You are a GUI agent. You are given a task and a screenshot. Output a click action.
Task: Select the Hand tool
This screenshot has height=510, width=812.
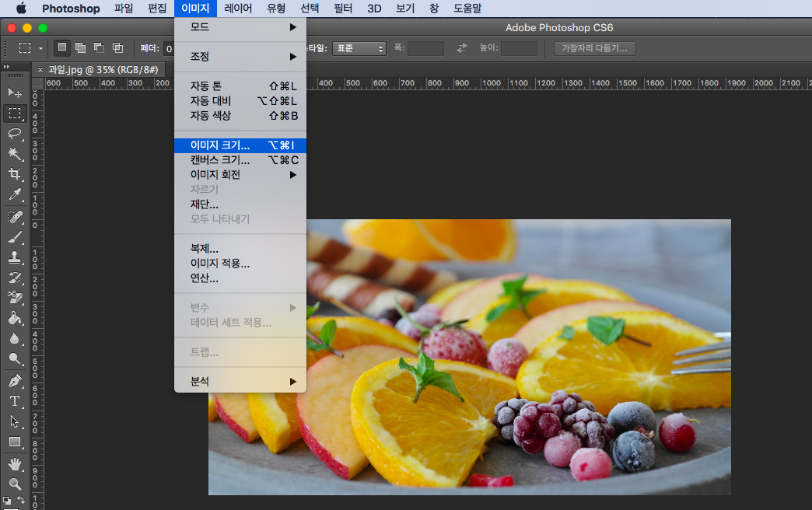[x=15, y=464]
